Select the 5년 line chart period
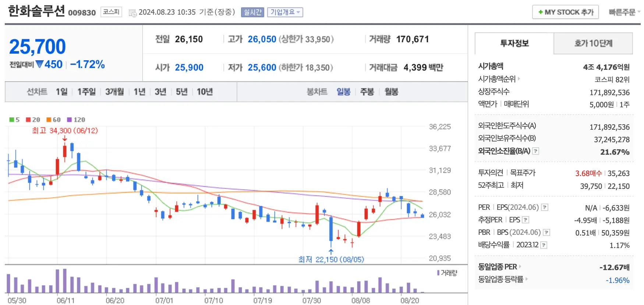 (182, 91)
